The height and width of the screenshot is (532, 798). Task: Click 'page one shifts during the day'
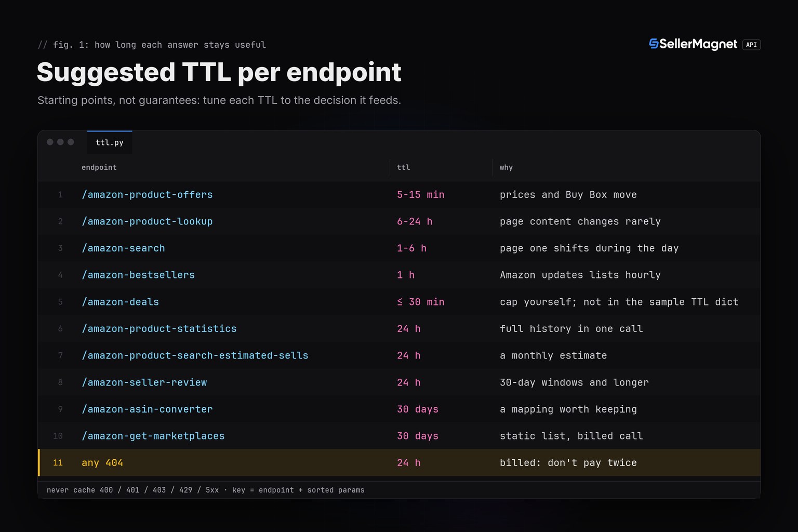click(589, 248)
